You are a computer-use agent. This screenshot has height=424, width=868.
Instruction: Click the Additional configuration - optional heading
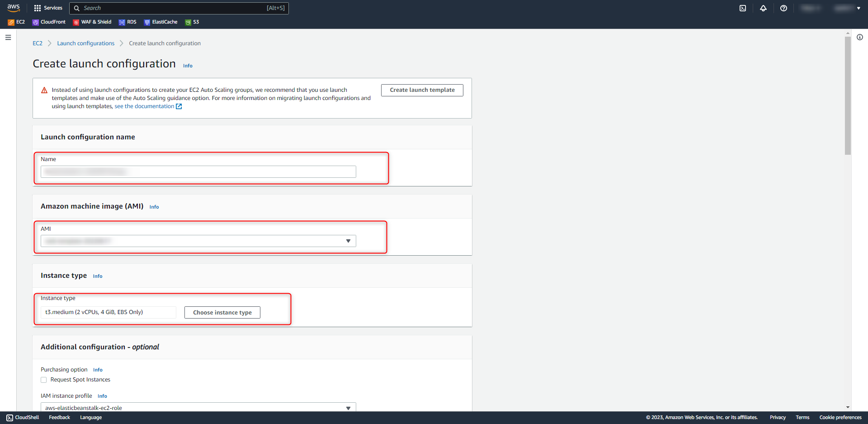point(100,347)
